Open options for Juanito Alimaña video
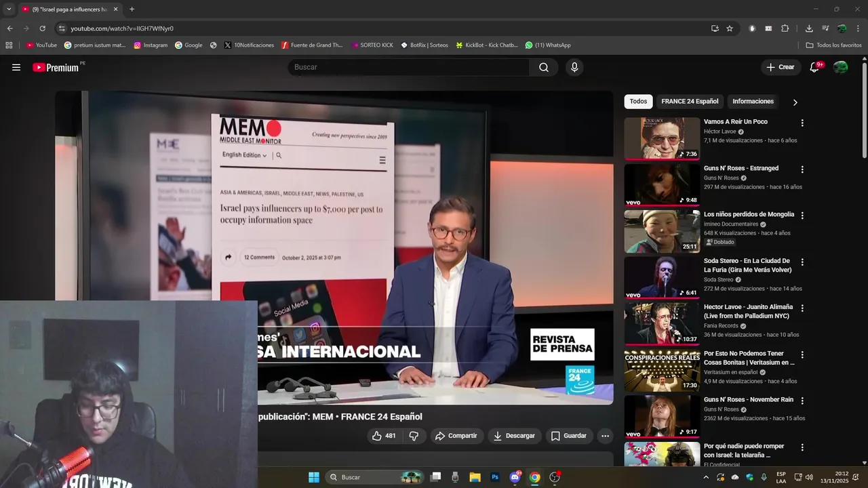Image resolution: width=868 pixels, height=488 pixels. pyautogui.click(x=802, y=308)
